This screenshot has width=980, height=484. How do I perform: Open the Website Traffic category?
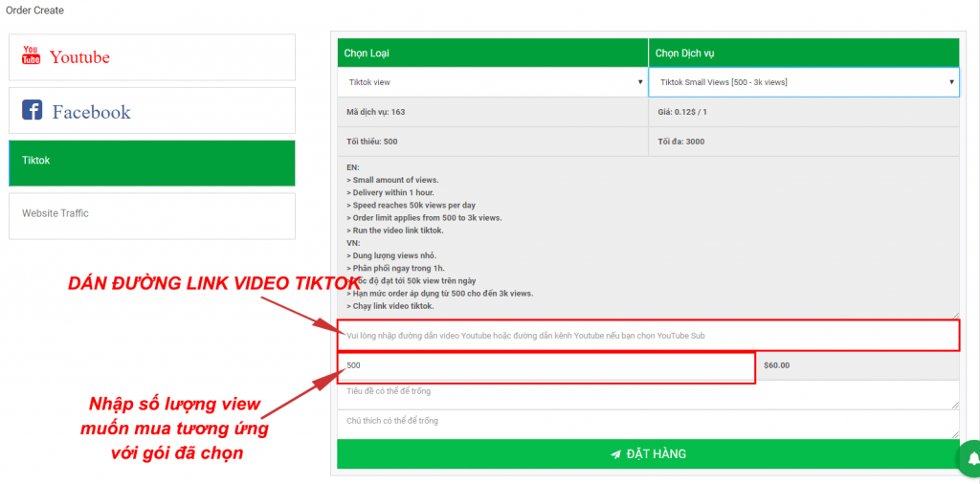coord(152,216)
